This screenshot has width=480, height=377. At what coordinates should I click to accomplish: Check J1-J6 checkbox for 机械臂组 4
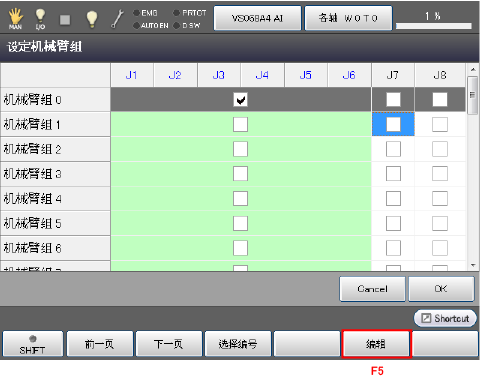click(x=240, y=199)
